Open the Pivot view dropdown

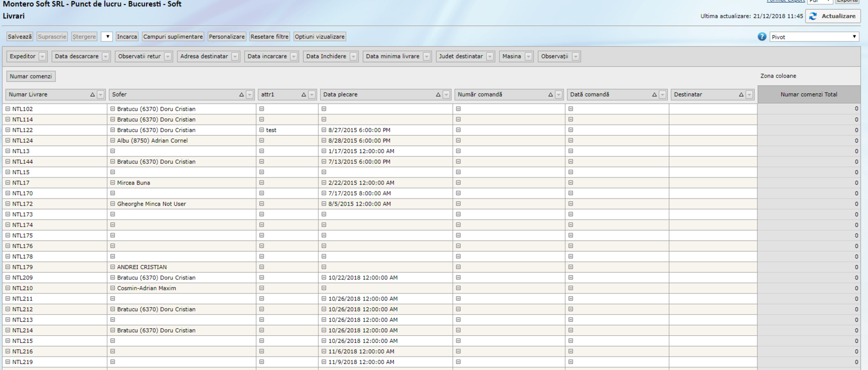tap(814, 37)
